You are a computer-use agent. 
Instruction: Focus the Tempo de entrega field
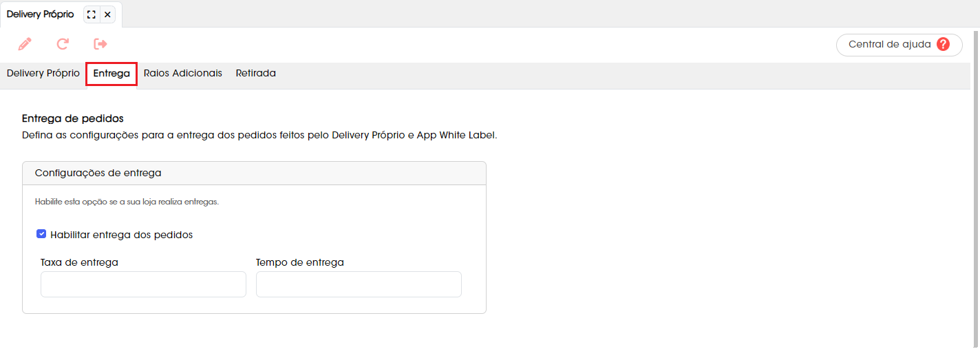click(359, 284)
